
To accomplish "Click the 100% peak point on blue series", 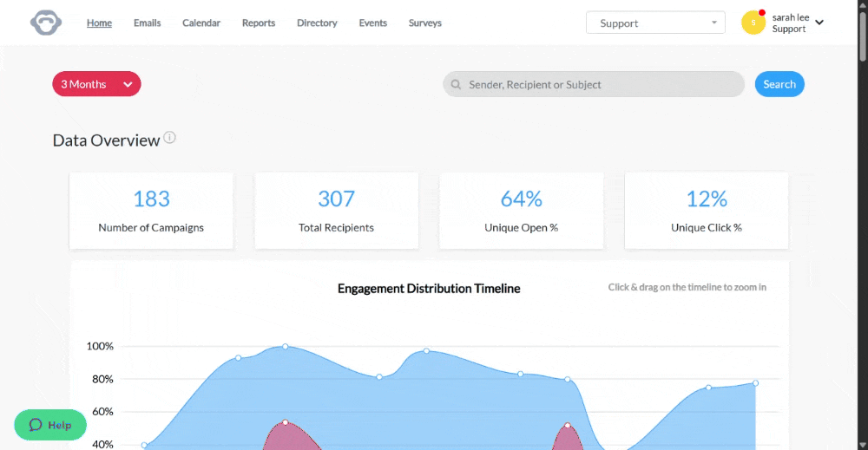I will [285, 347].
